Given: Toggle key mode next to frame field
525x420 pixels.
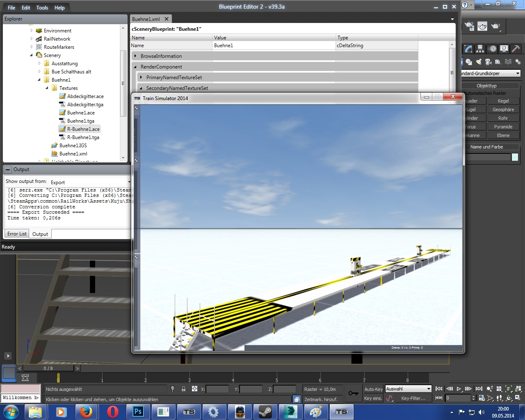Looking at the screenshot, I should click(439, 398).
